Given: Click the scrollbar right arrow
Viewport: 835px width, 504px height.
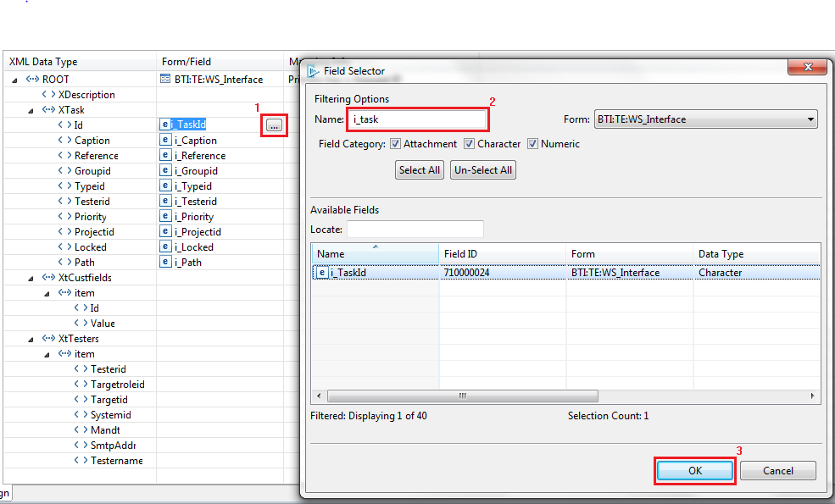Looking at the screenshot, I should (813, 396).
